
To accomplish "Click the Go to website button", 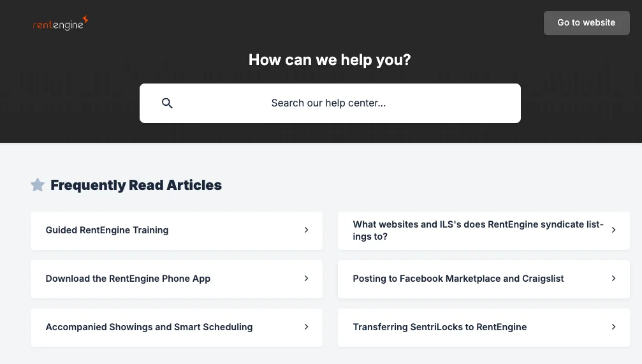I will (x=586, y=23).
